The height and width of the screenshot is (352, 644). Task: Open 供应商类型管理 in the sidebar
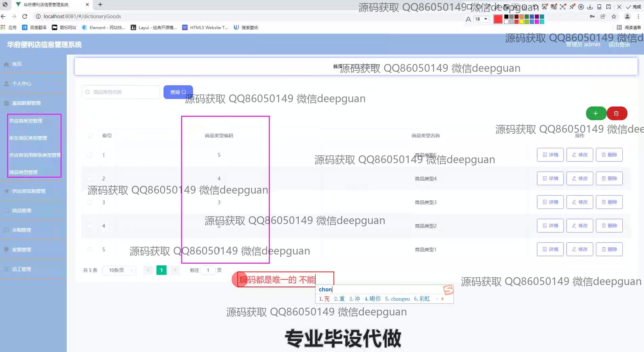point(26,121)
